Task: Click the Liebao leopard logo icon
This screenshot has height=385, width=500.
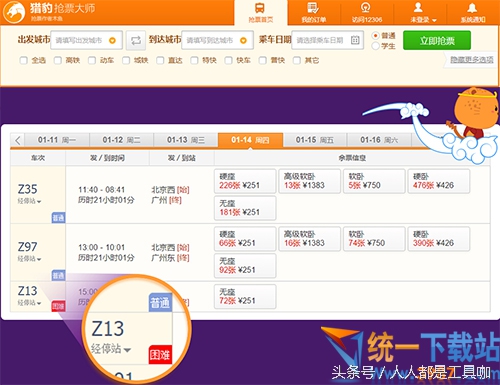Action: coord(14,12)
